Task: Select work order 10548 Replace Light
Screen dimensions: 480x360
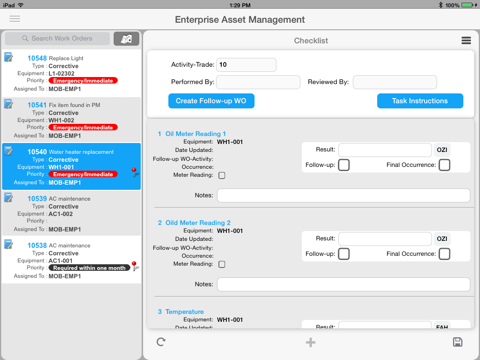Action: 71,73
